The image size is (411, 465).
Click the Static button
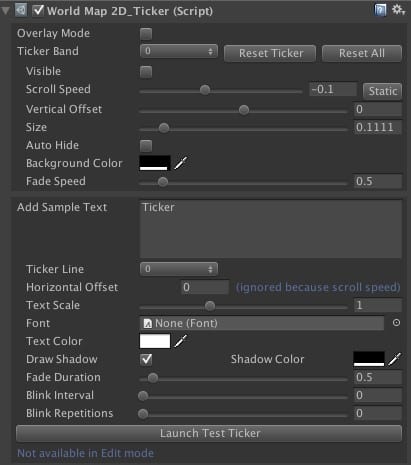382,91
